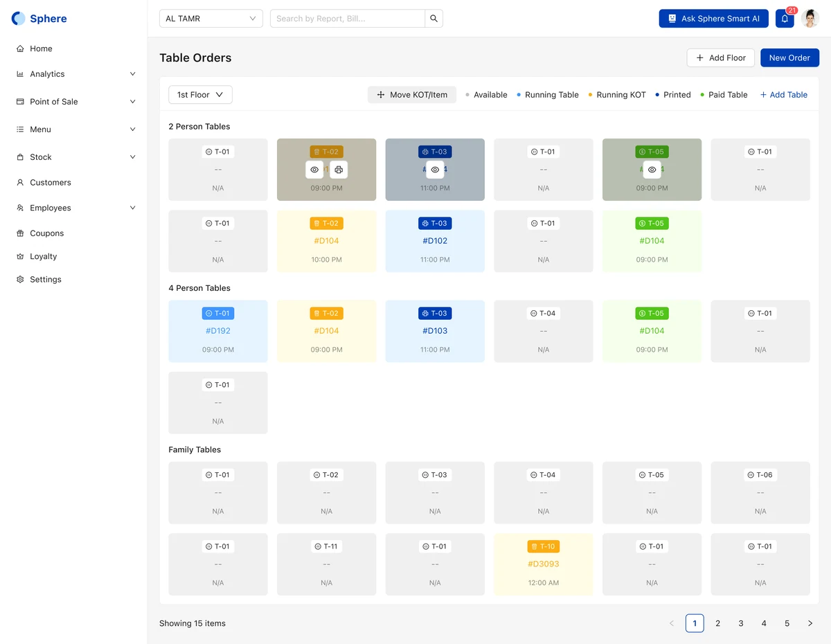This screenshot has width=831, height=644.
Task: Click the print icon on T-02 card
Action: (339, 170)
